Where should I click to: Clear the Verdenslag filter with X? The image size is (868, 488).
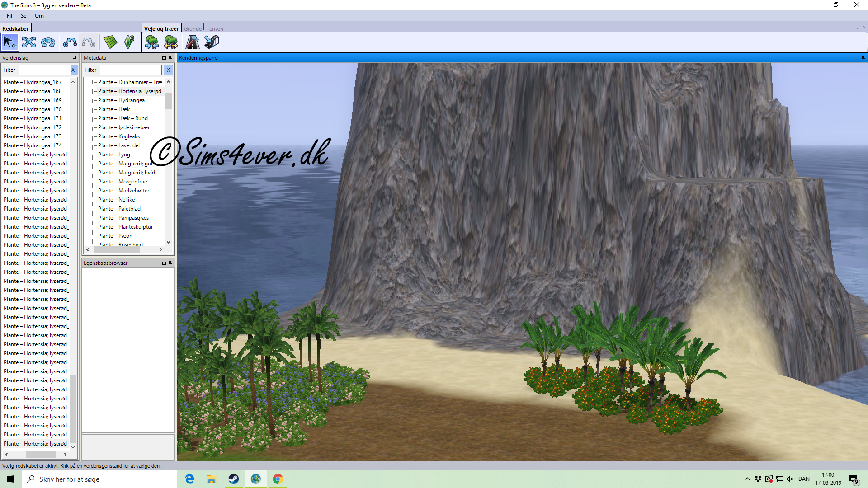click(x=73, y=70)
